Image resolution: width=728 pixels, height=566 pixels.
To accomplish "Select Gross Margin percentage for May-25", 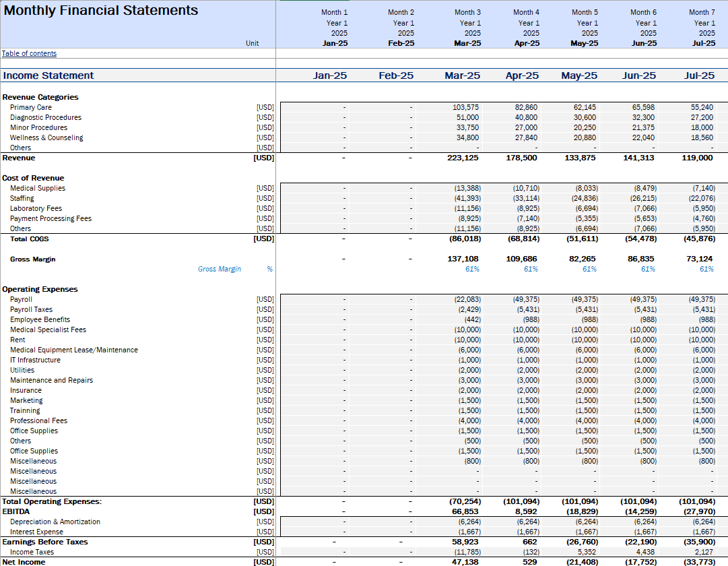I will (x=589, y=270).
